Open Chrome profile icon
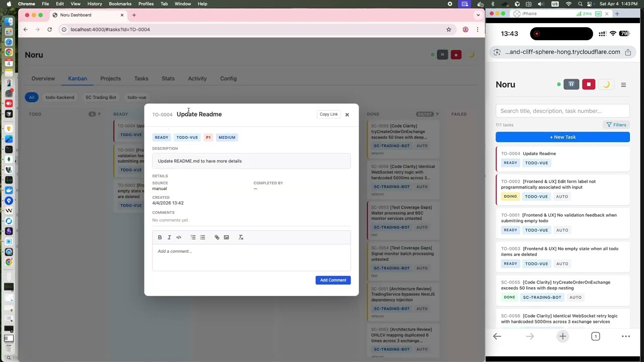 (465, 29)
